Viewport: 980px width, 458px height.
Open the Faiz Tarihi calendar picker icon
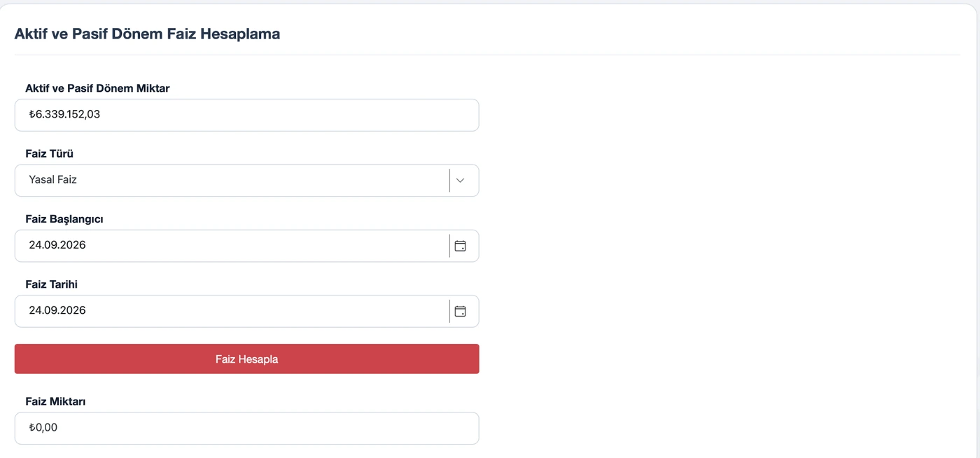click(x=460, y=311)
